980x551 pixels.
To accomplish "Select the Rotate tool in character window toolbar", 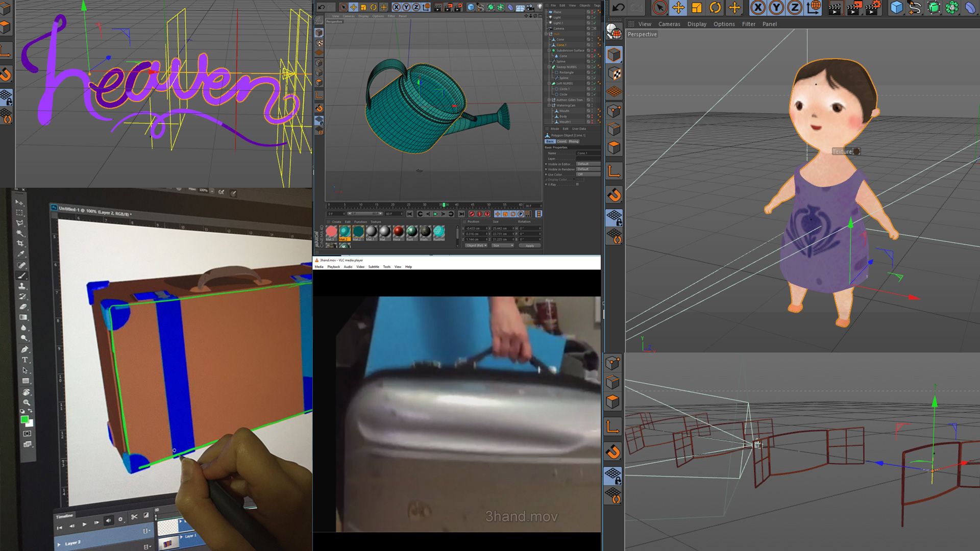I will [x=716, y=7].
